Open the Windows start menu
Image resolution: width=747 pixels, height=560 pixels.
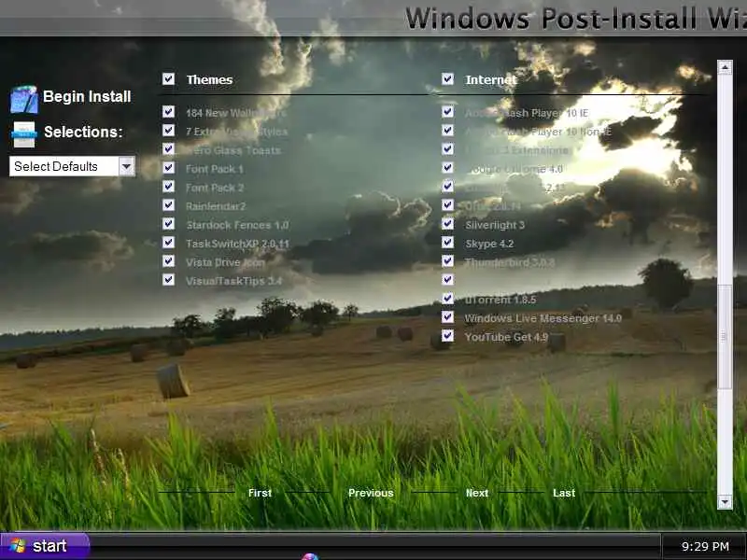pyautogui.click(x=44, y=546)
